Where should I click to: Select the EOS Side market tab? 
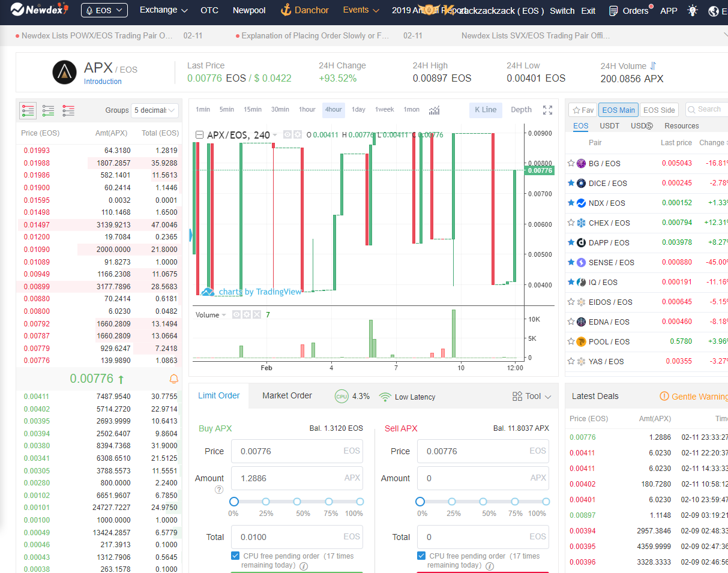tap(659, 110)
